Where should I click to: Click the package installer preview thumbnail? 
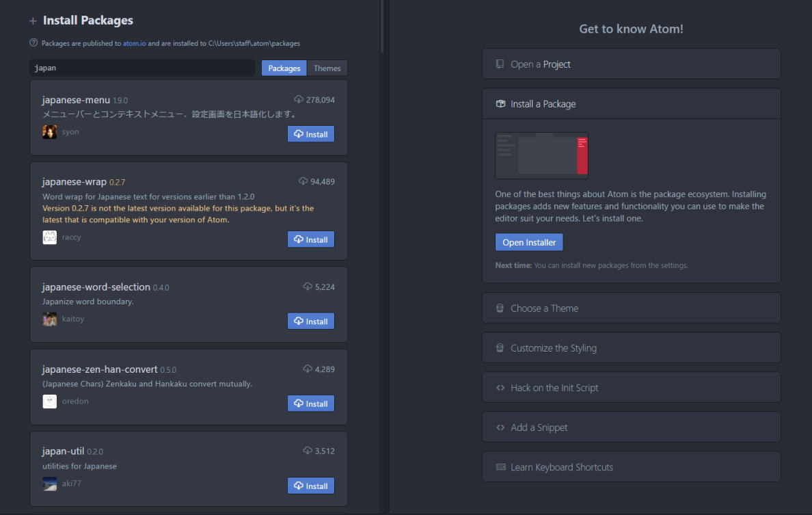[542, 155]
